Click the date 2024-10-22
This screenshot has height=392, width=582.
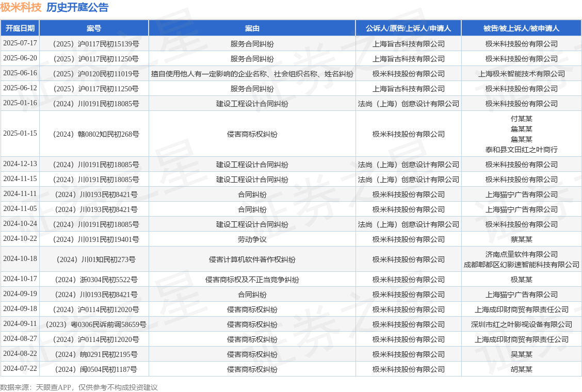point(20,239)
